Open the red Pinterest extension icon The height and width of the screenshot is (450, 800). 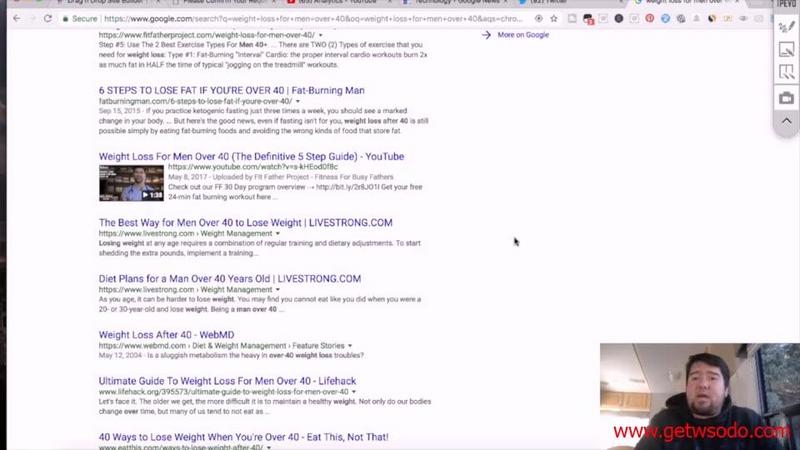tap(649, 19)
